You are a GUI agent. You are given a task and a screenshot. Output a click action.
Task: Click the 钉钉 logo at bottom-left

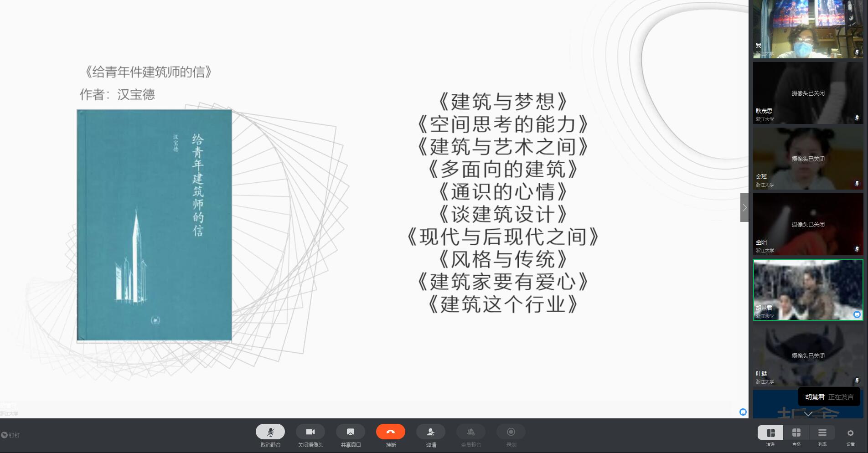pos(10,435)
